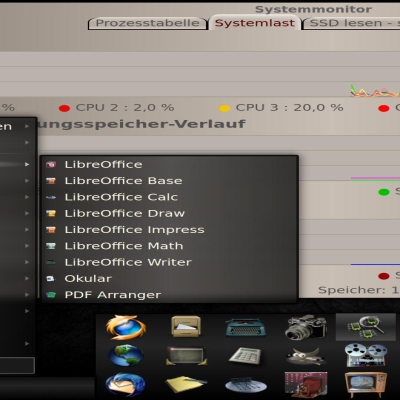
Task: Switch to the Prozesstabelle tab
Action: click(148, 23)
